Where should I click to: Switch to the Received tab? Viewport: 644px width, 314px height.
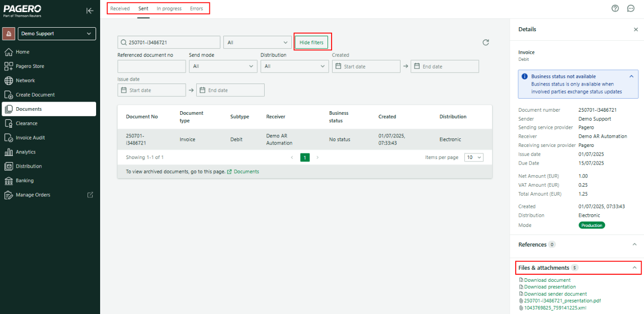[120, 9]
